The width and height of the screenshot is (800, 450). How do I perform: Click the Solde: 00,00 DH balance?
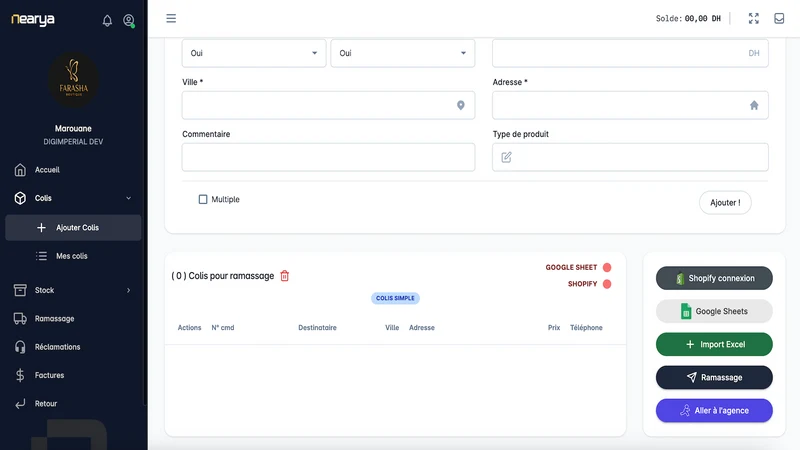tap(688, 18)
